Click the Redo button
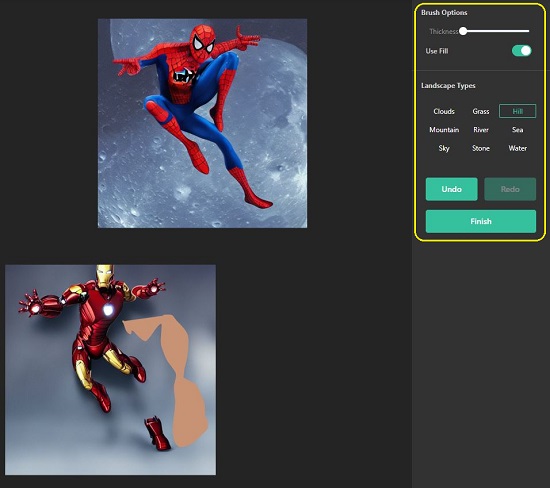Screen dimensions: 550x488 [510, 189]
